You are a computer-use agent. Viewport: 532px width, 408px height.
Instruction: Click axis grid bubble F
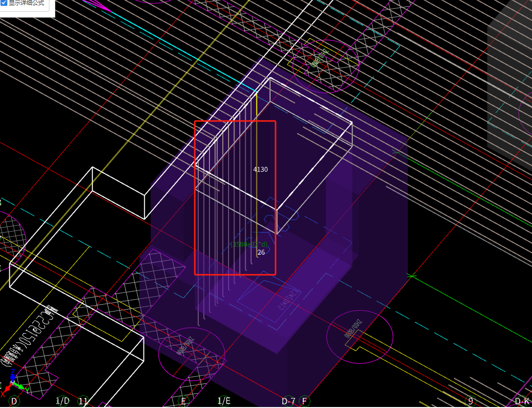point(304,401)
